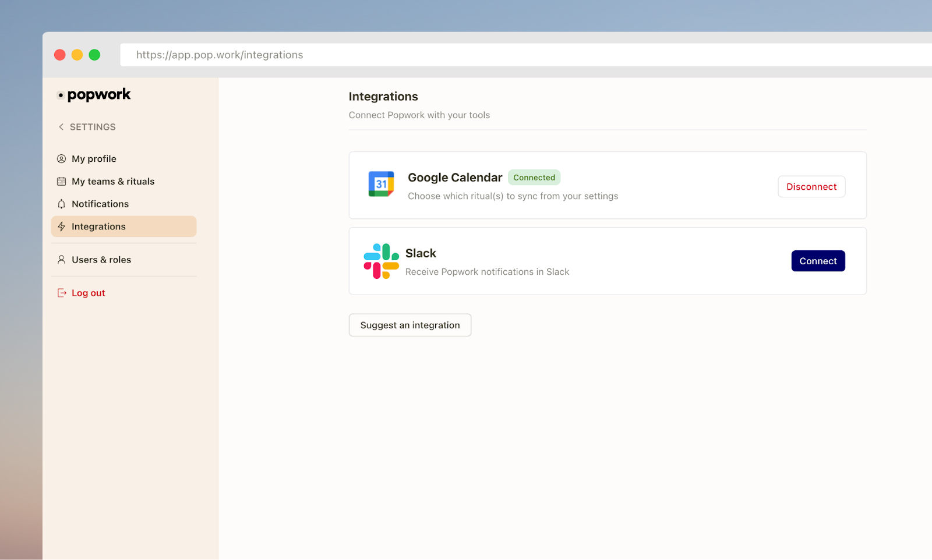
Task: Select My profile in the sidebar
Action: click(x=93, y=158)
